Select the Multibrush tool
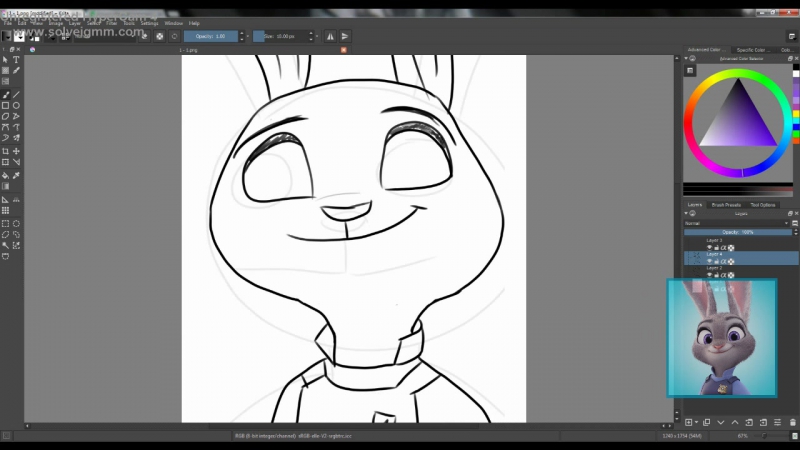Screen dimensions: 800x450 tap(16, 138)
